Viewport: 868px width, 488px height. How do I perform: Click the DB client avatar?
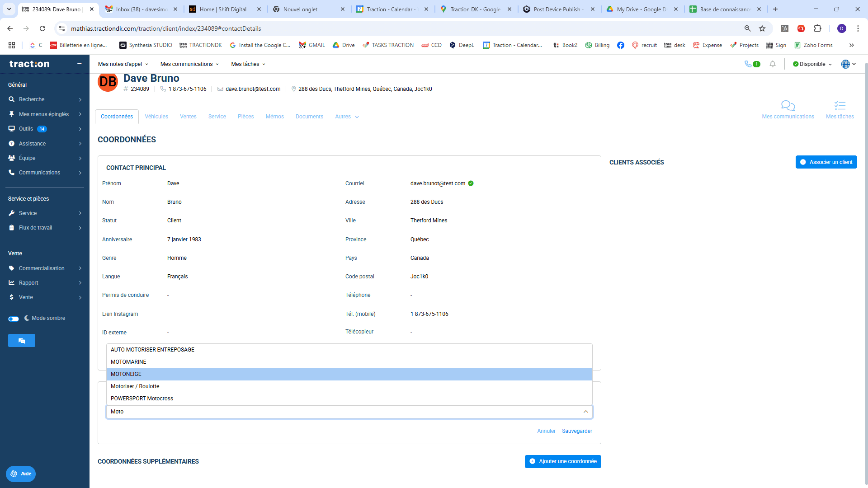pyautogui.click(x=108, y=82)
